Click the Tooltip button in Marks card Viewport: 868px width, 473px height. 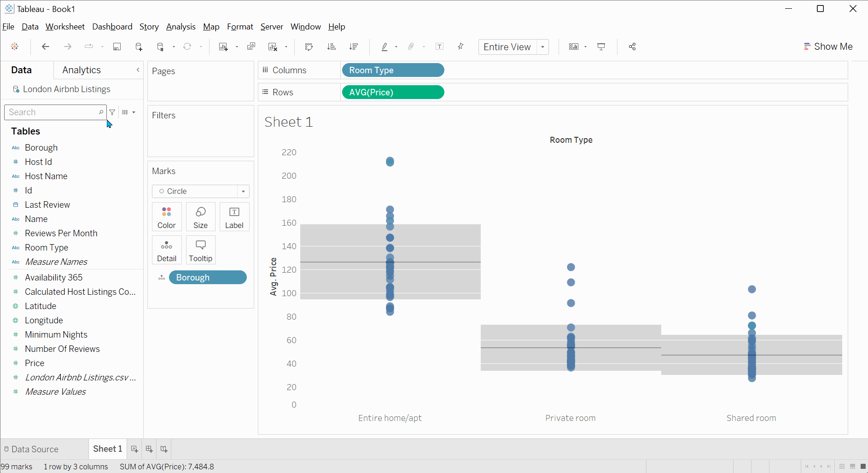pyautogui.click(x=201, y=250)
